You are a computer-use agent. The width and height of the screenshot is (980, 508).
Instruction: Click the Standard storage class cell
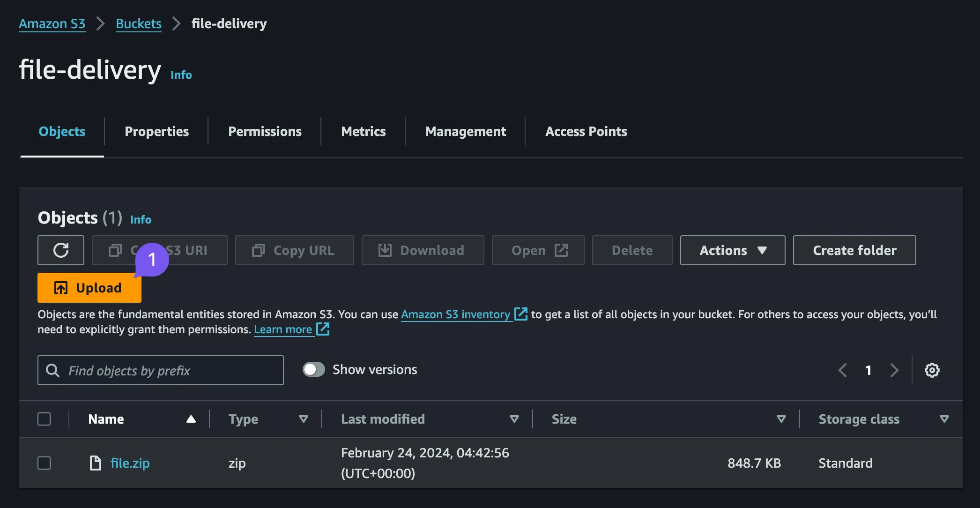pos(846,463)
